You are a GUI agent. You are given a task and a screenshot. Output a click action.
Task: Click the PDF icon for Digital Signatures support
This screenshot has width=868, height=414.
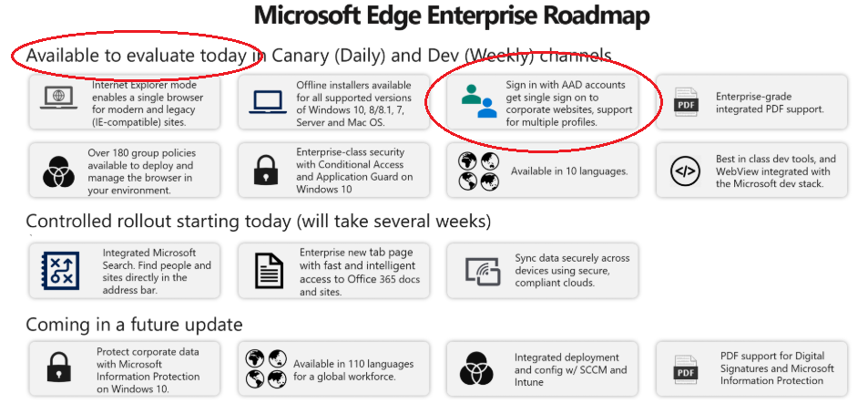pyautogui.click(x=686, y=369)
